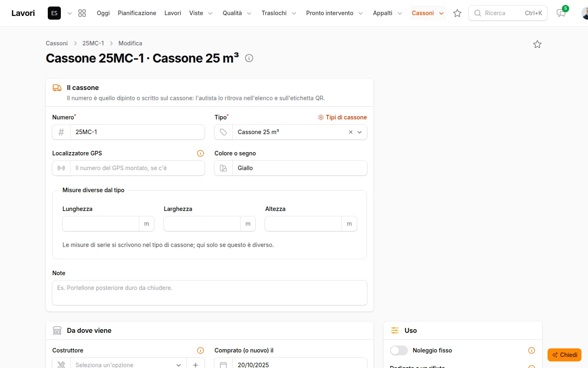The height and width of the screenshot is (368, 588).
Task: Go to the Oggi page
Action: [103, 13]
